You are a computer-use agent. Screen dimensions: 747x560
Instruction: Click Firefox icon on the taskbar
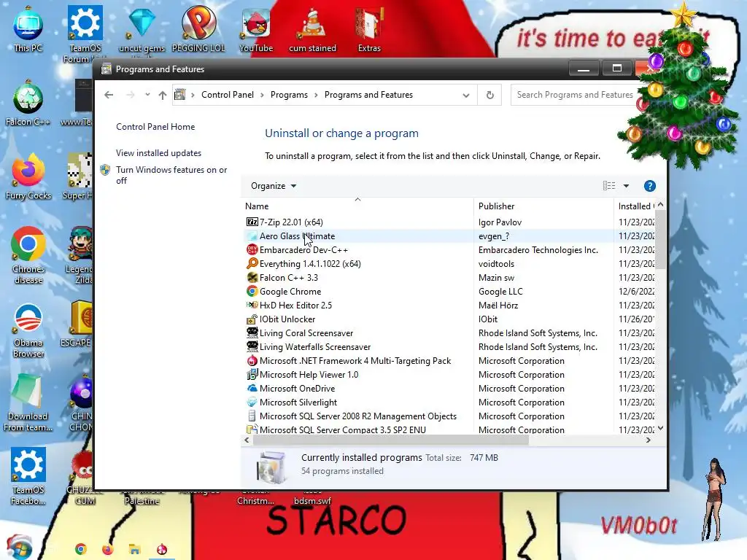coord(108,549)
